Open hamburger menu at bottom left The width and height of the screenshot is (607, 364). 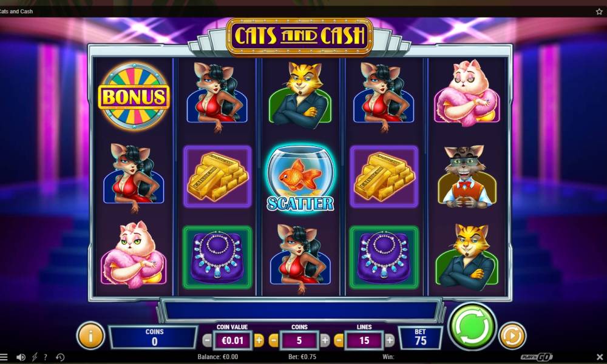(x=4, y=357)
